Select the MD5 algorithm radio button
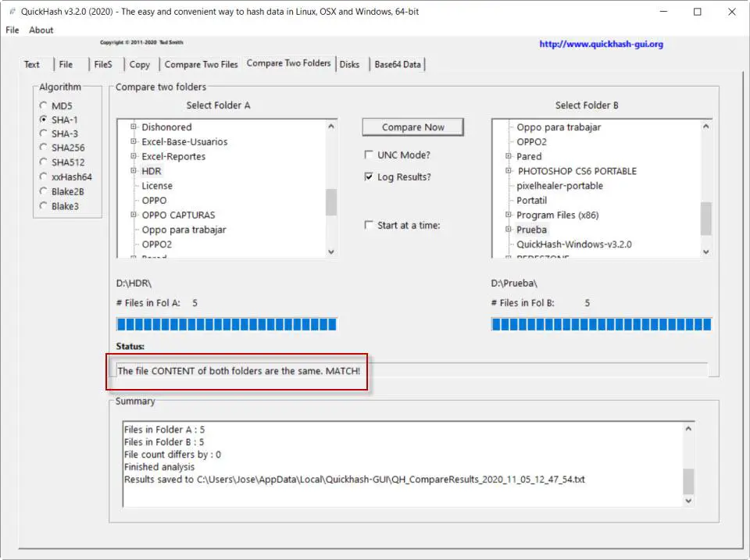 pos(44,105)
